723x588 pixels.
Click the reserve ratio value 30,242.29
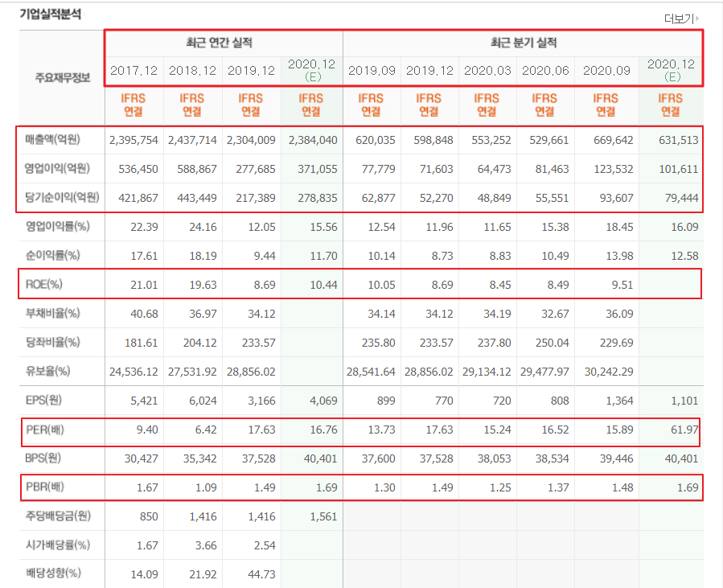coord(609,372)
